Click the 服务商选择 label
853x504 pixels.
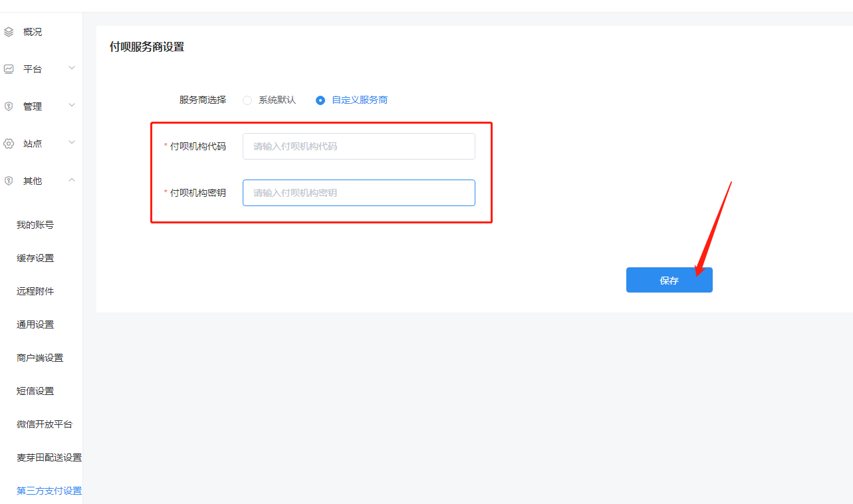[x=203, y=100]
